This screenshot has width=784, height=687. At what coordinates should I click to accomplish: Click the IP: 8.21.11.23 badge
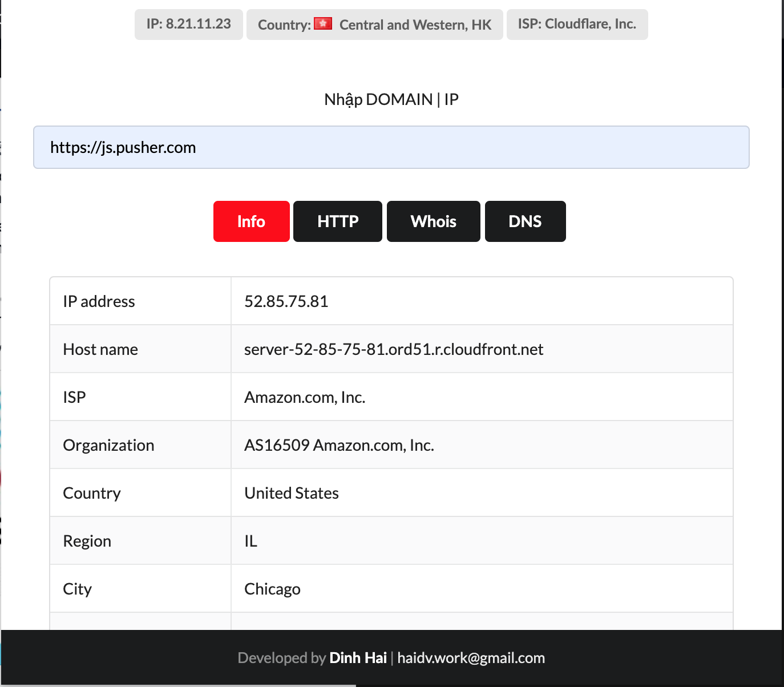(189, 24)
